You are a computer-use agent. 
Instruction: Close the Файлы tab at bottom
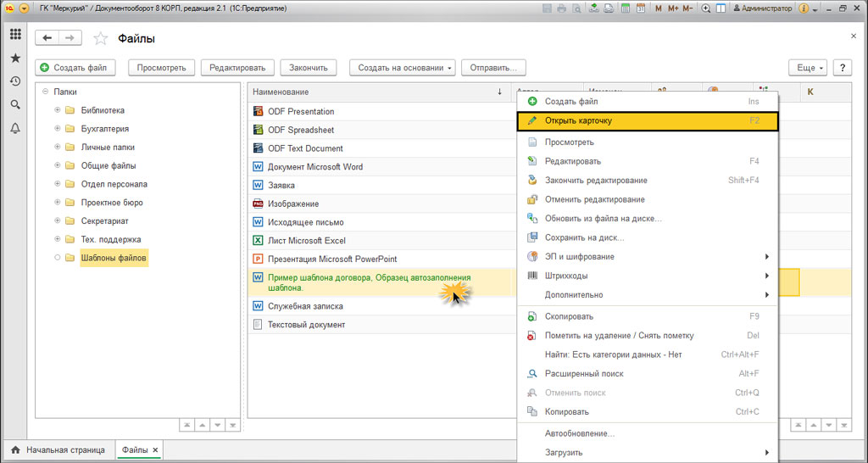point(155,449)
